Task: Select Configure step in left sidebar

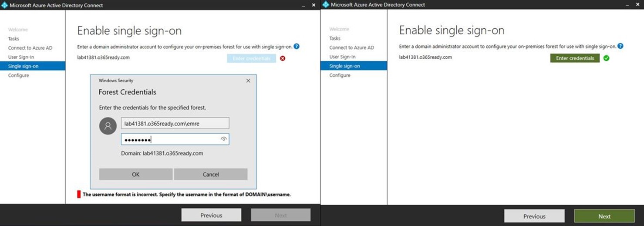Action: (18, 75)
